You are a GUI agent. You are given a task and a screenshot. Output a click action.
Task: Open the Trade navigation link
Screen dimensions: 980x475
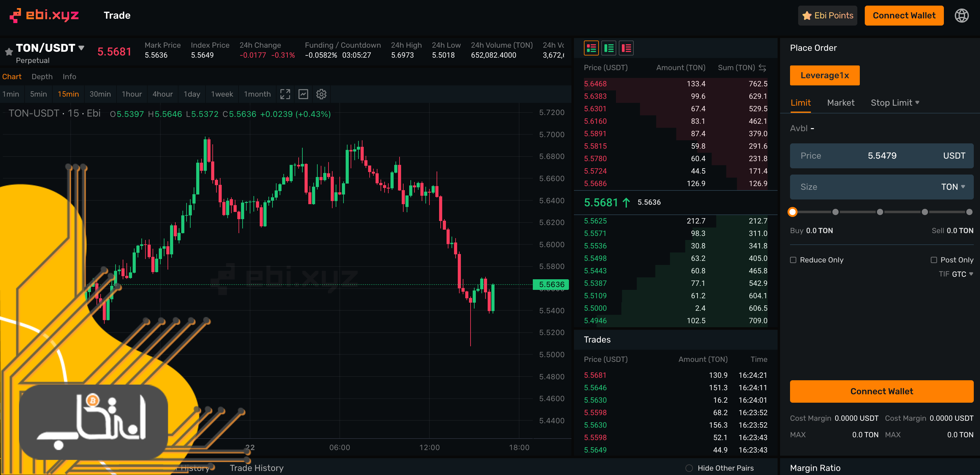pos(117,15)
